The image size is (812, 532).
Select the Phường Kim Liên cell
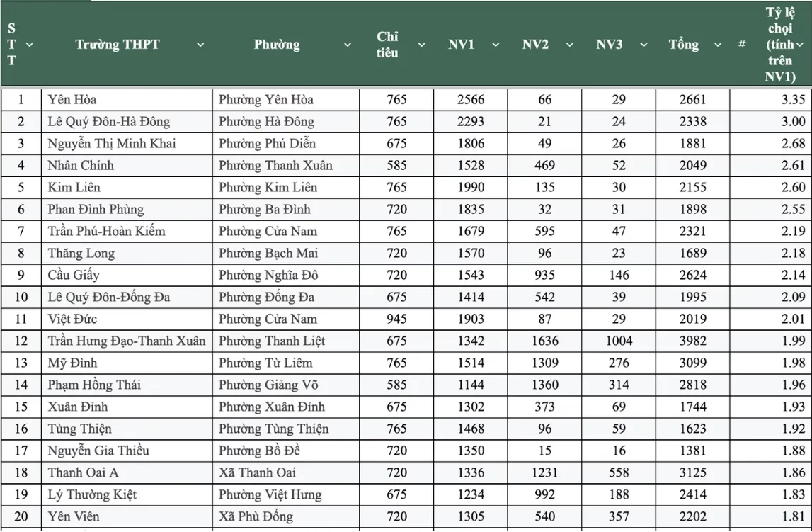pyautogui.click(x=268, y=187)
